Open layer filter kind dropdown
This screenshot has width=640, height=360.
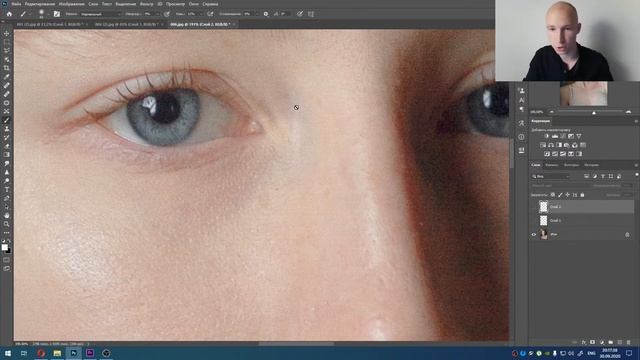pos(550,176)
